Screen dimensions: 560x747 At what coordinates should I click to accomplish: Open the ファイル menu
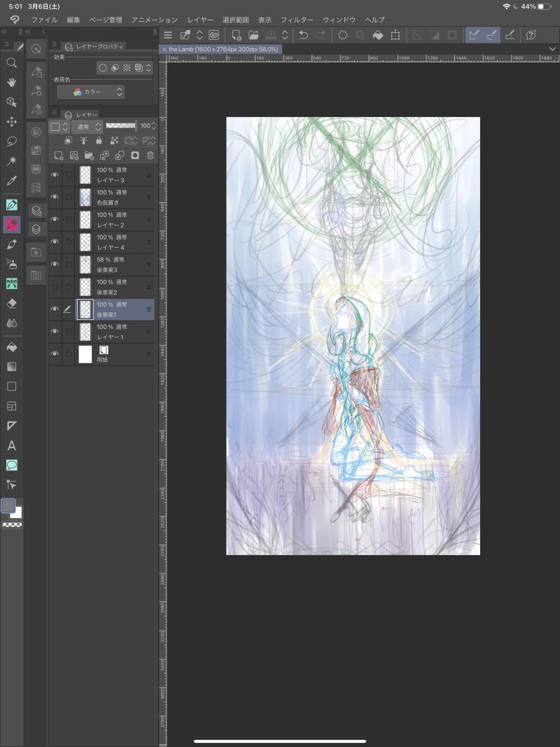point(44,20)
